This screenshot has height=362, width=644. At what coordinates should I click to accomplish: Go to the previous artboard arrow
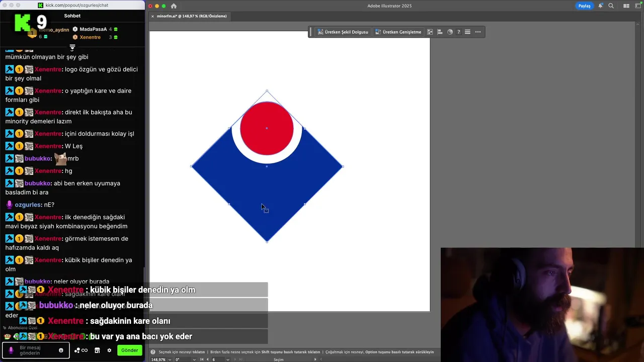(x=207, y=359)
